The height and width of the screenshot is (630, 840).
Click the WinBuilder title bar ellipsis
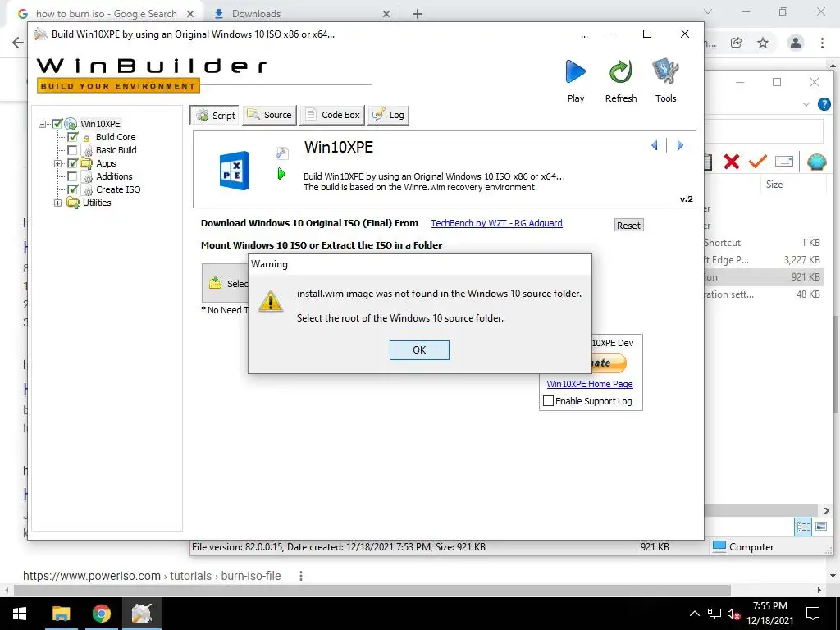pyautogui.click(x=584, y=35)
